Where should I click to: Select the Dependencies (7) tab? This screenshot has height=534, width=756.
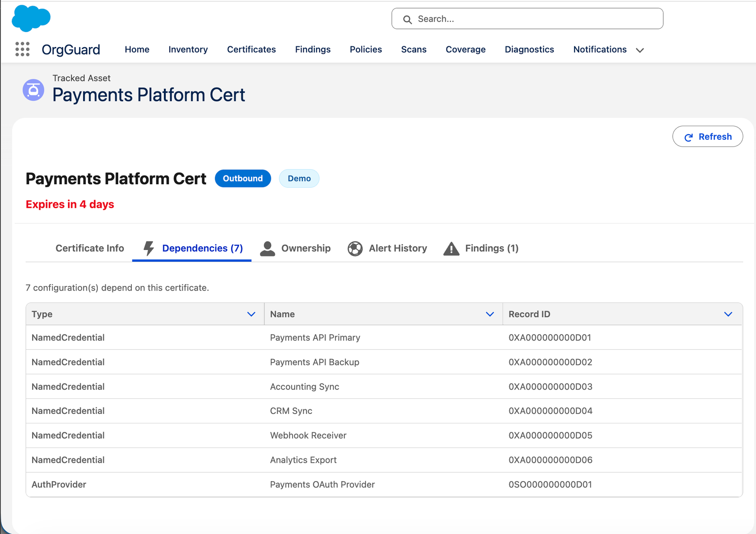(x=192, y=249)
